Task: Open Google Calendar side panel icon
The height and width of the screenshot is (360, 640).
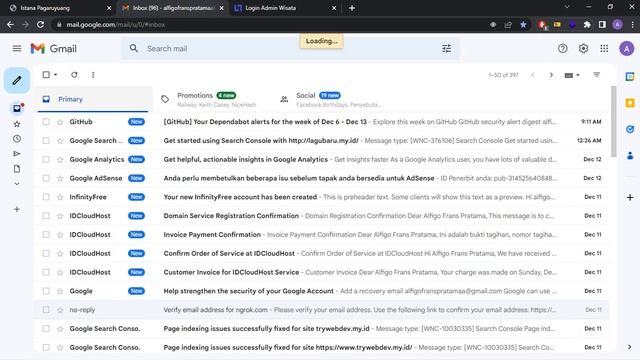Action: (x=630, y=77)
